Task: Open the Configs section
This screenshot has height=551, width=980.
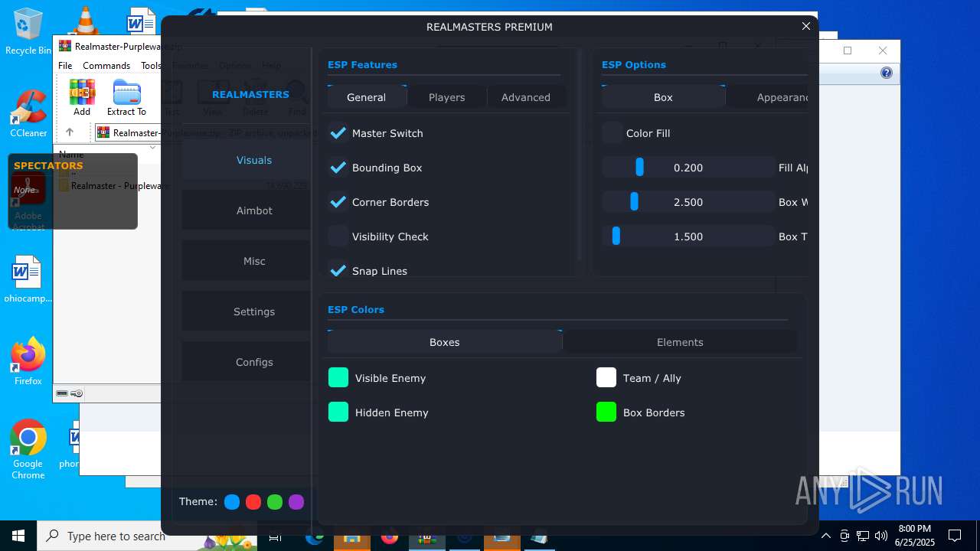Action: (247, 362)
